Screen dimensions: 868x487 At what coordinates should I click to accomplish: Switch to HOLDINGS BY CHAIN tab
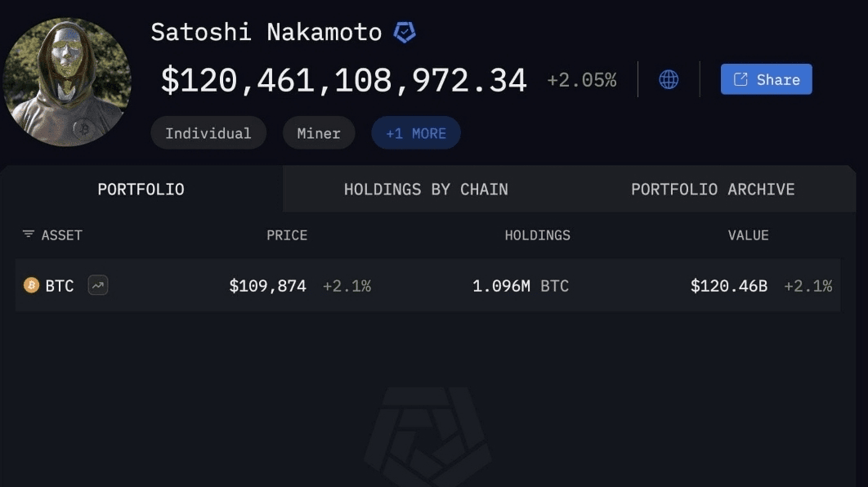point(426,190)
